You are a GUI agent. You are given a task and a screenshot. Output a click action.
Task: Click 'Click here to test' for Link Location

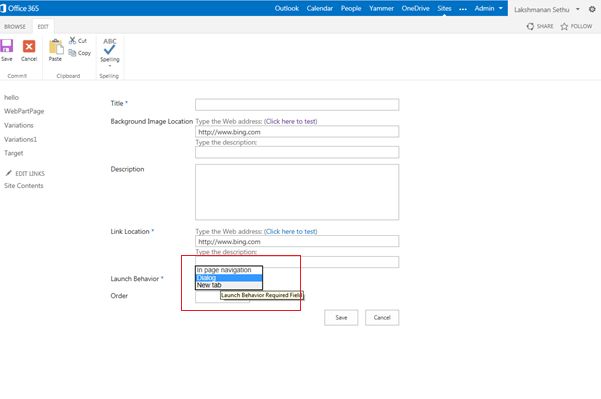pyautogui.click(x=291, y=232)
